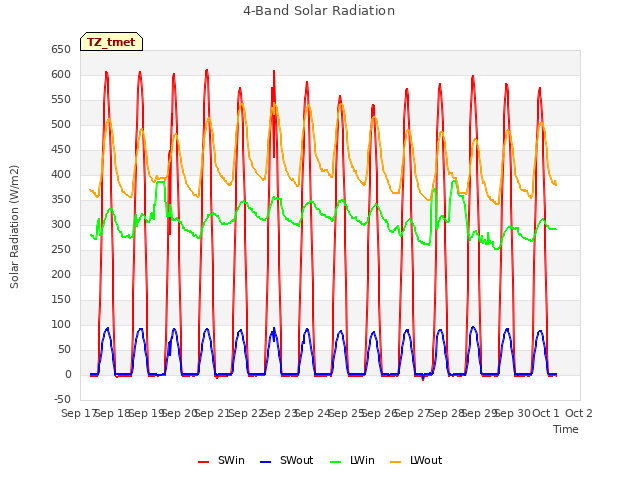Click the green LWin legend swatch
Screen dimensions: 640x480
(336, 462)
